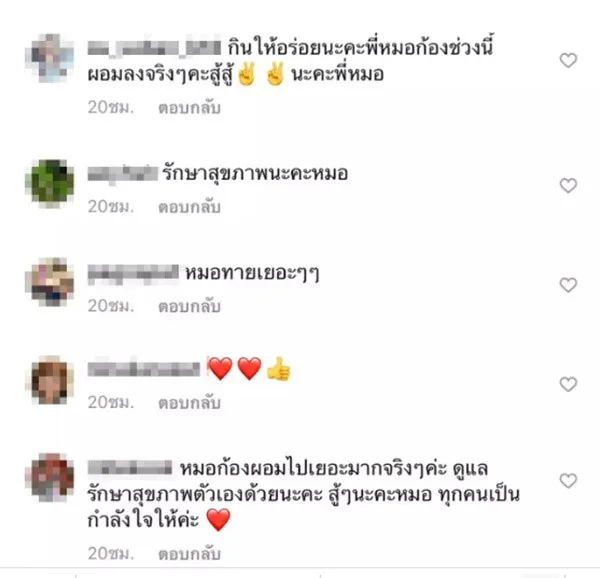The height and width of the screenshot is (578, 600).
Task: Open profile picture beside หมอทายเยอะๆๆ comment
Action: [x=50, y=282]
